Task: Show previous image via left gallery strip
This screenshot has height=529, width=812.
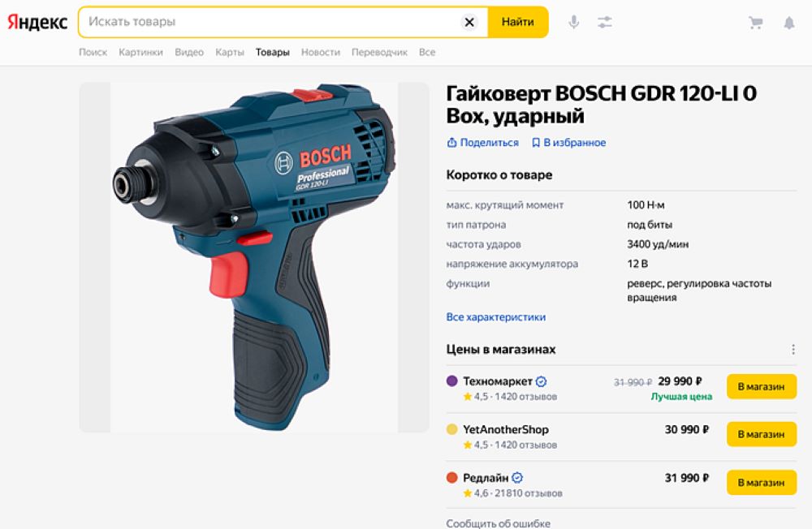Action: tap(95, 257)
